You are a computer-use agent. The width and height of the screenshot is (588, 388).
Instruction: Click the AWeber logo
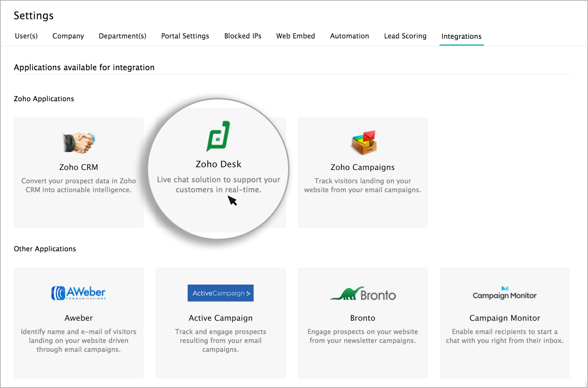click(78, 293)
